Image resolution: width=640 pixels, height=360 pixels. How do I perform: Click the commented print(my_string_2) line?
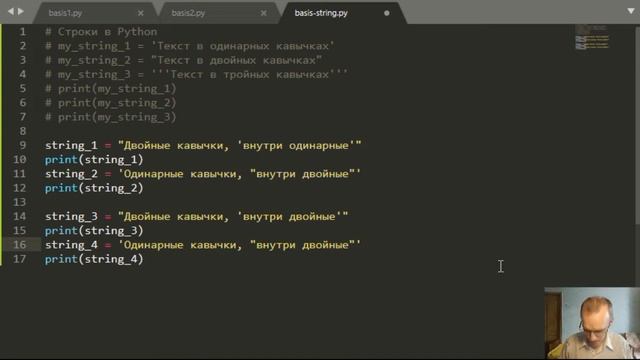111,103
